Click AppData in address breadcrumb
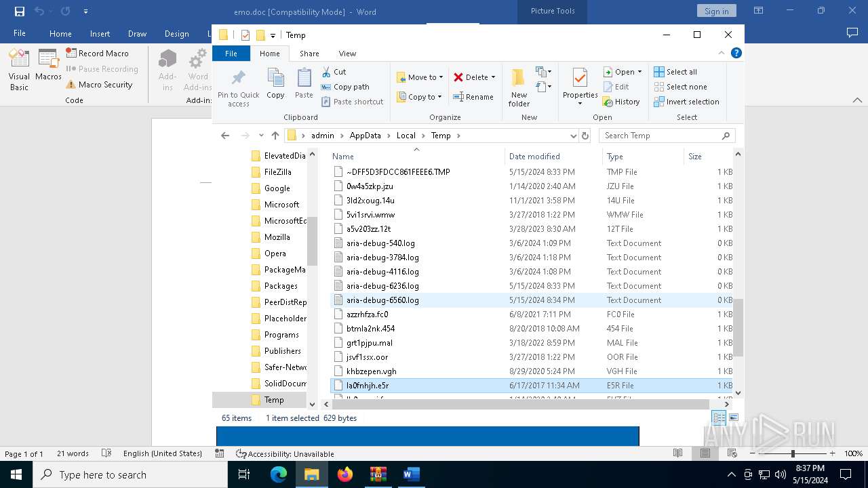 pyautogui.click(x=365, y=136)
